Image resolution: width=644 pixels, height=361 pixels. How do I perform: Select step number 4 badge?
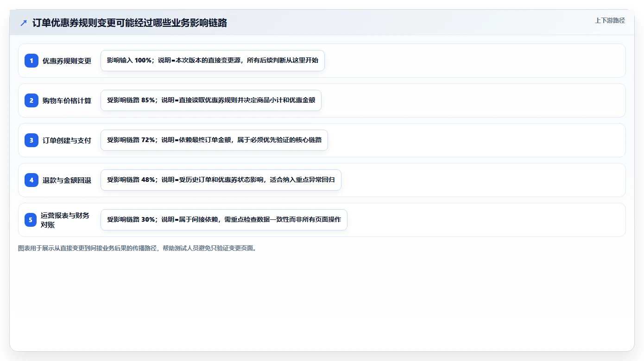32,180
